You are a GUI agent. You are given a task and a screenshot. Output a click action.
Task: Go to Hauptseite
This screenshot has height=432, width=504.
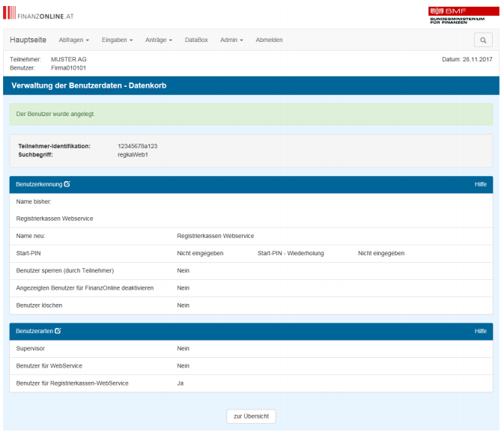[x=28, y=40]
